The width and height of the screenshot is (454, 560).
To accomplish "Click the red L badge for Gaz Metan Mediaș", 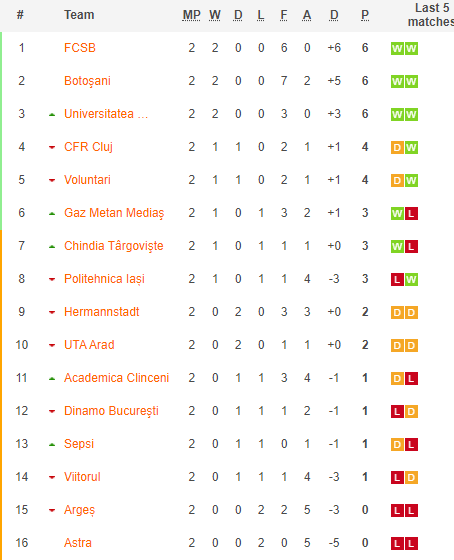I will coord(411,214).
